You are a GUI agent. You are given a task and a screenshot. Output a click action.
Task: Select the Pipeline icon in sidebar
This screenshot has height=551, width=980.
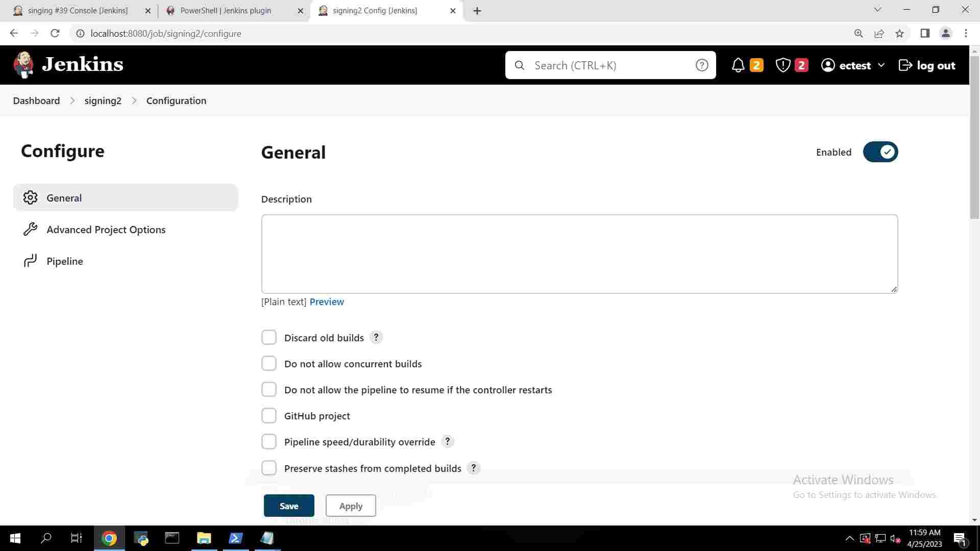(x=31, y=261)
